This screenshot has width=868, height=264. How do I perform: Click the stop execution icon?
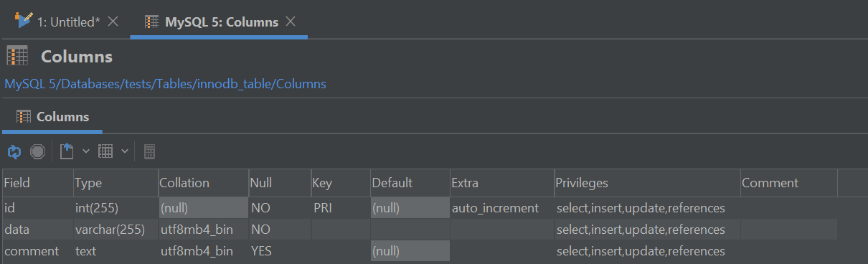[37, 151]
